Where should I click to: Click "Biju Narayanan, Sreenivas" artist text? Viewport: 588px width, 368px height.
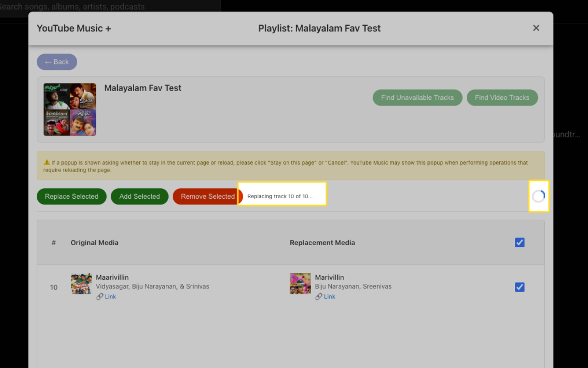(x=353, y=287)
